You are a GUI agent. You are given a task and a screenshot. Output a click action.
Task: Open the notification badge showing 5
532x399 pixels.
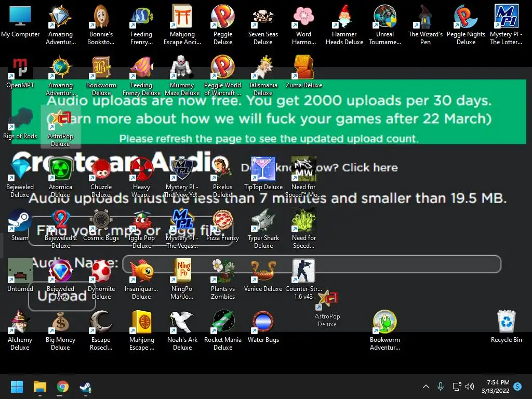pyautogui.click(x=517, y=386)
